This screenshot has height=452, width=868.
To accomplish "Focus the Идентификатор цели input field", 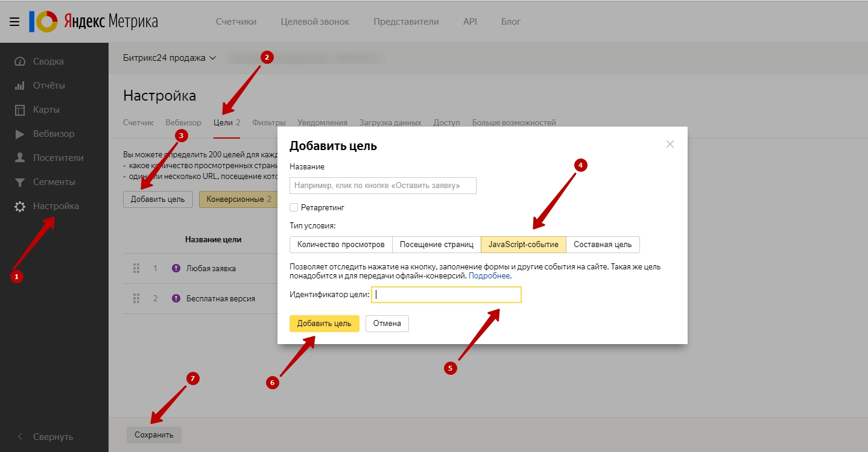I will click(x=446, y=295).
